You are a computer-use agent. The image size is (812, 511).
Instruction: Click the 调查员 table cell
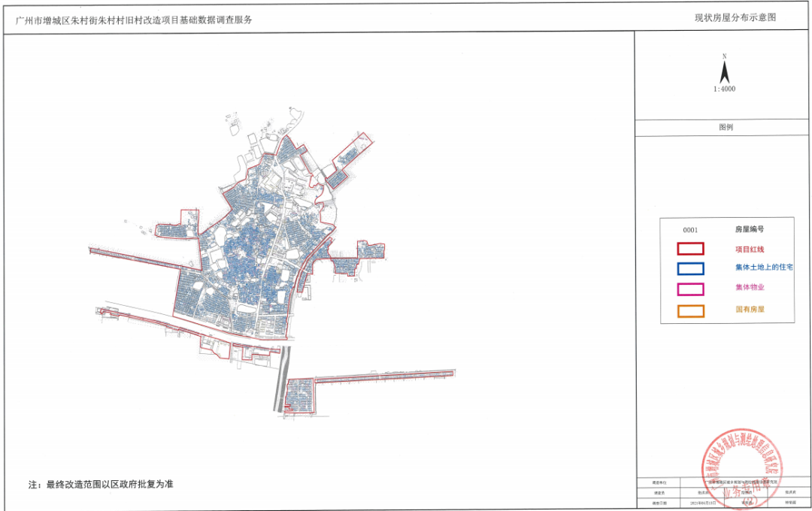659,492
